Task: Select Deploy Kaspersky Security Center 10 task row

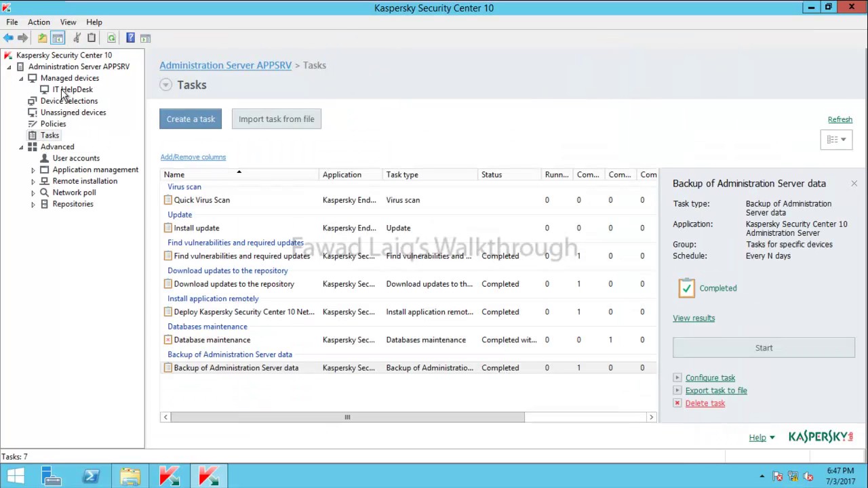Action: pyautogui.click(x=408, y=312)
